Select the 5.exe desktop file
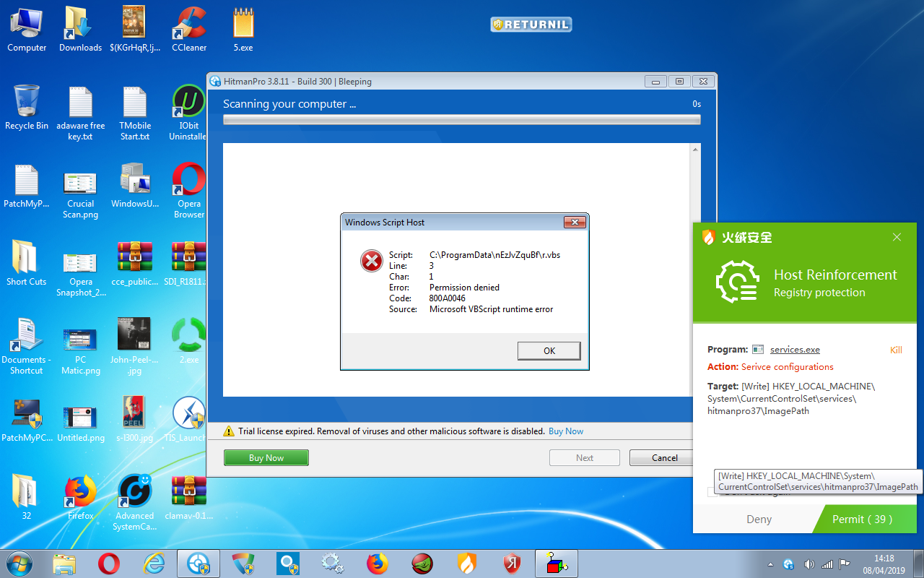The image size is (924, 578). pyautogui.click(x=243, y=29)
